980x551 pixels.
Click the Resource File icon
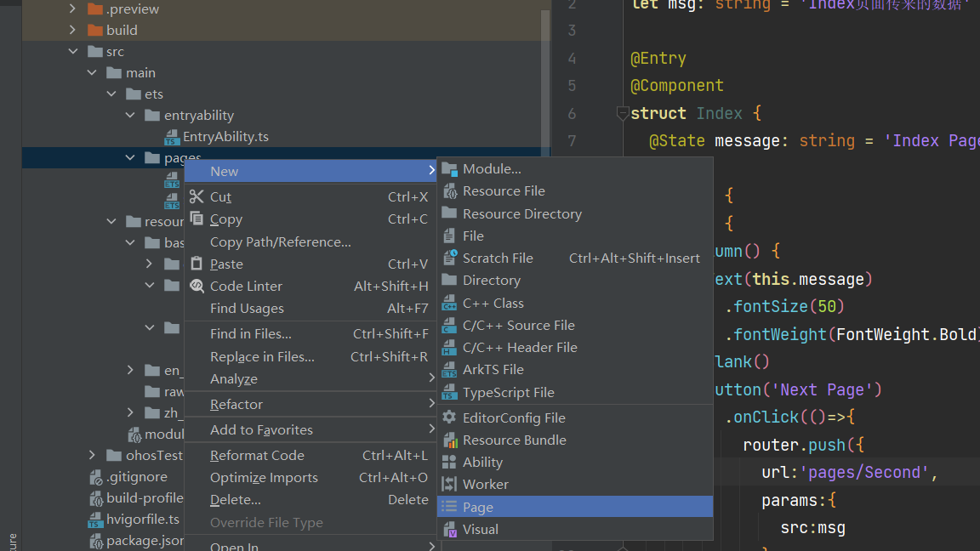[x=449, y=191]
